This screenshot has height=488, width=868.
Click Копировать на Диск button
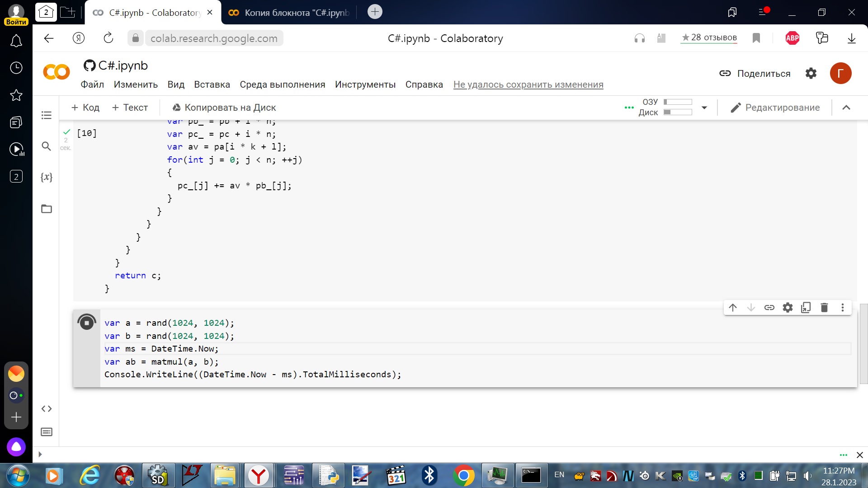225,107
